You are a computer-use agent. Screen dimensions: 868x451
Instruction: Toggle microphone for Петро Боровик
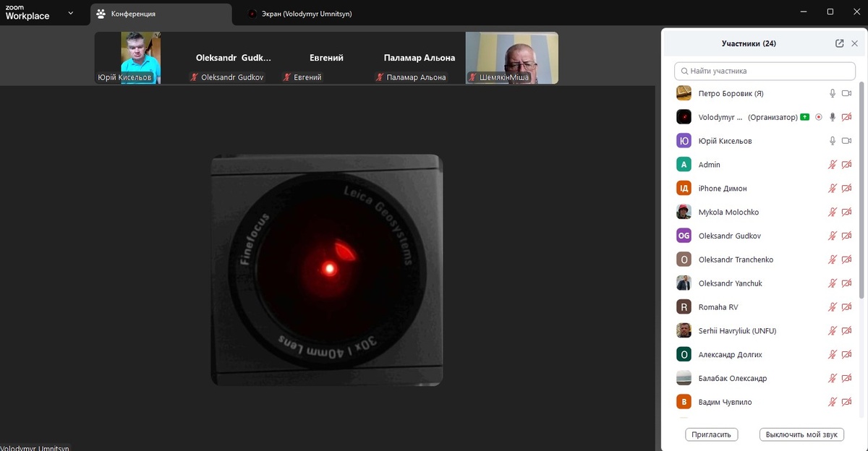[833, 93]
